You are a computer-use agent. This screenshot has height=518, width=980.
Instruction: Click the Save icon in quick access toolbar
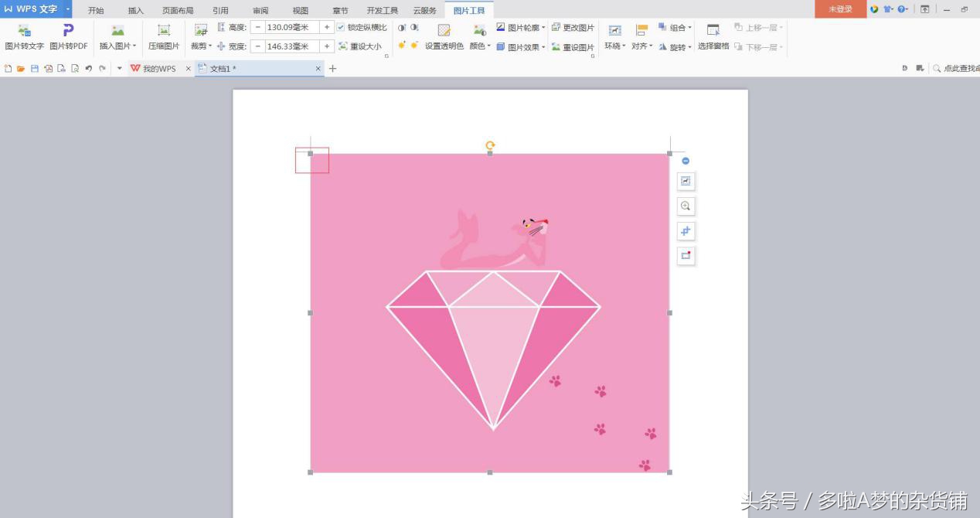click(34, 69)
